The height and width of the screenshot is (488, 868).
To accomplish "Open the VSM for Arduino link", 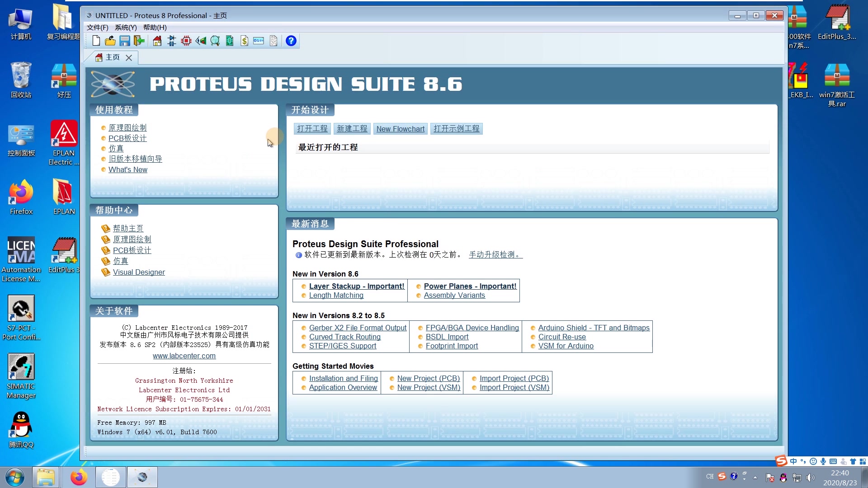I will [x=566, y=346].
